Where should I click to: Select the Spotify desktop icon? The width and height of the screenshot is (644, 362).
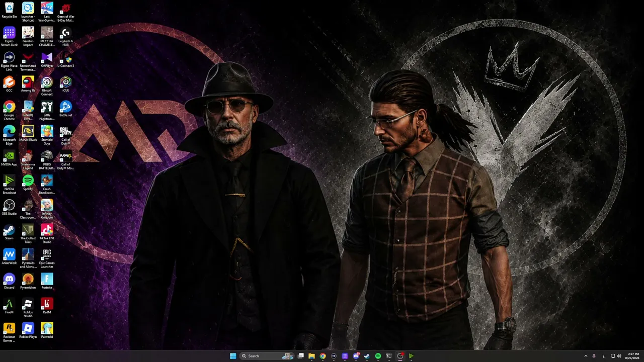coord(28,183)
